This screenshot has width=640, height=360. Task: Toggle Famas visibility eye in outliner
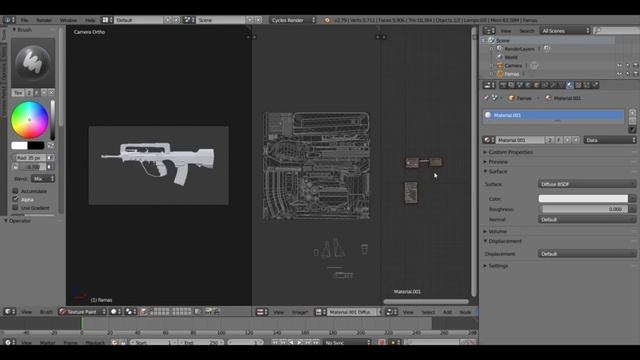(x=620, y=74)
